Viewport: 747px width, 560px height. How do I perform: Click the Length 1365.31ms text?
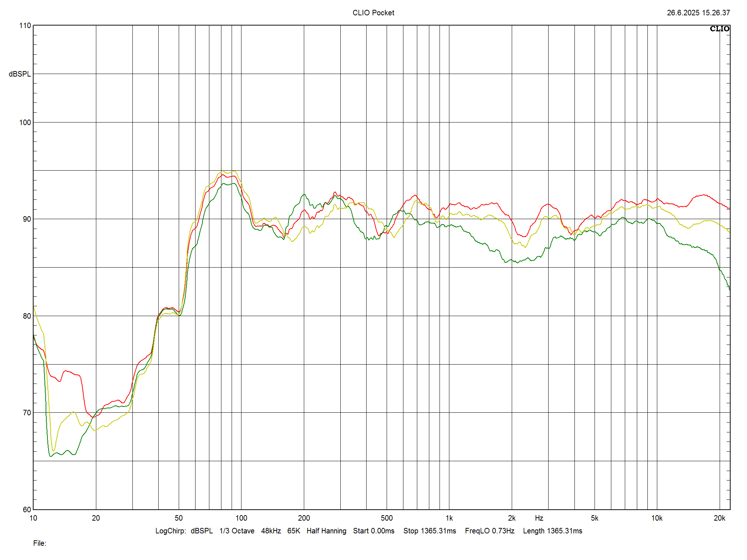pos(553,531)
